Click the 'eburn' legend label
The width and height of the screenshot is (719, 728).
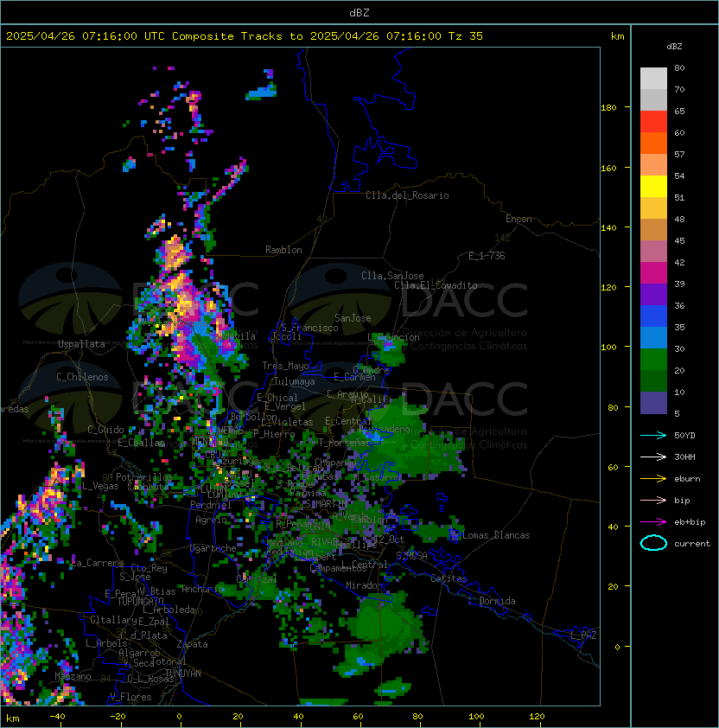[687, 479]
